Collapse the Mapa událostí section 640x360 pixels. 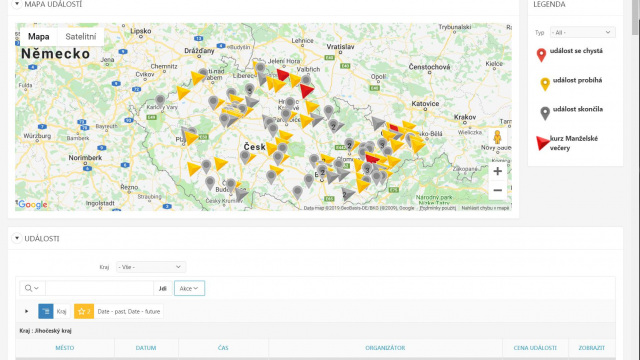pos(17,4)
